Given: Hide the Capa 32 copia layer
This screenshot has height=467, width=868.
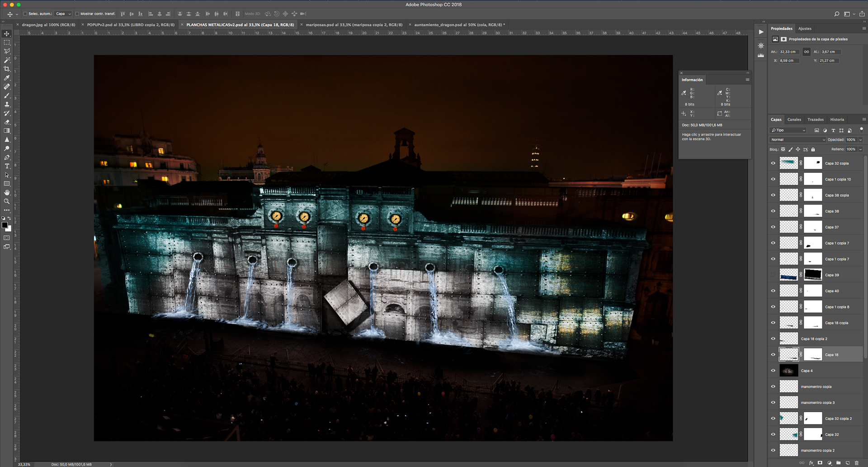Looking at the screenshot, I should 773,163.
